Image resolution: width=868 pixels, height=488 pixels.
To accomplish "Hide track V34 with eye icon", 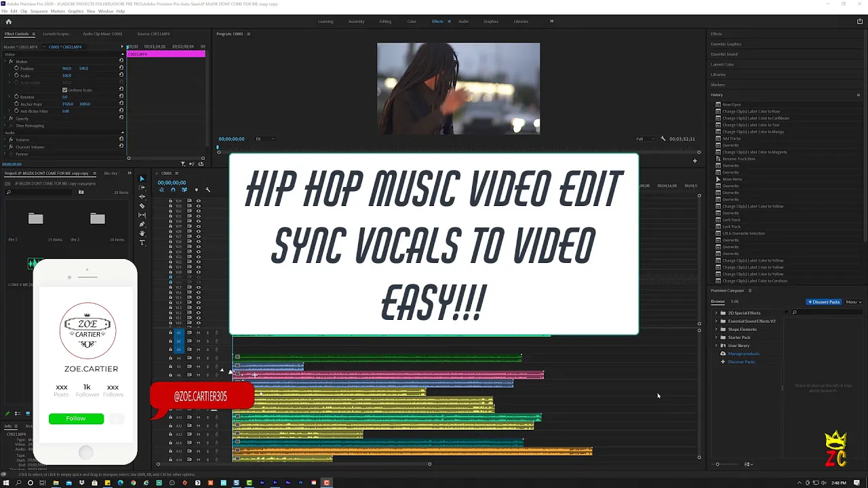I will click(199, 201).
